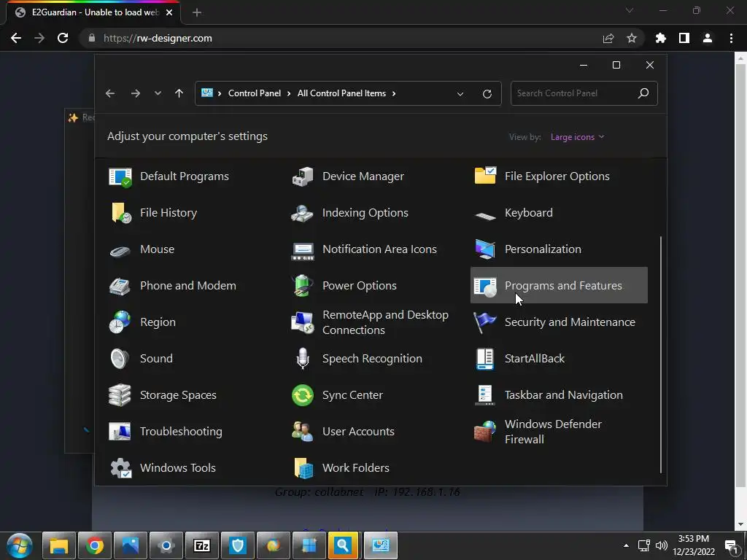
Task: Open the Keyboard icon
Action: point(485,215)
